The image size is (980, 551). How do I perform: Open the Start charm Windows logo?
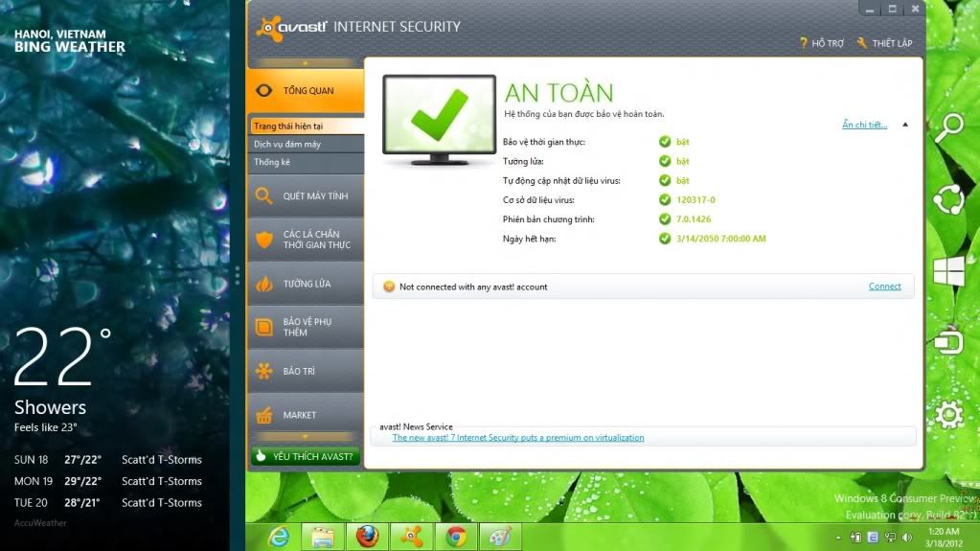(948, 272)
